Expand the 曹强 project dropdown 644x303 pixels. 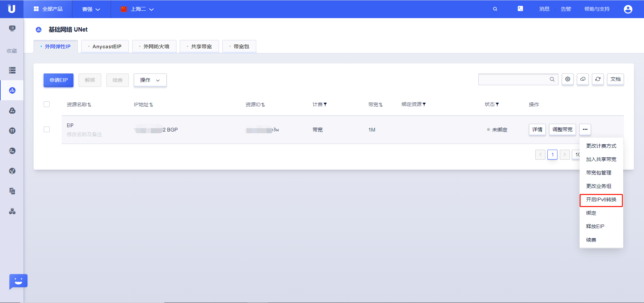tap(91, 9)
